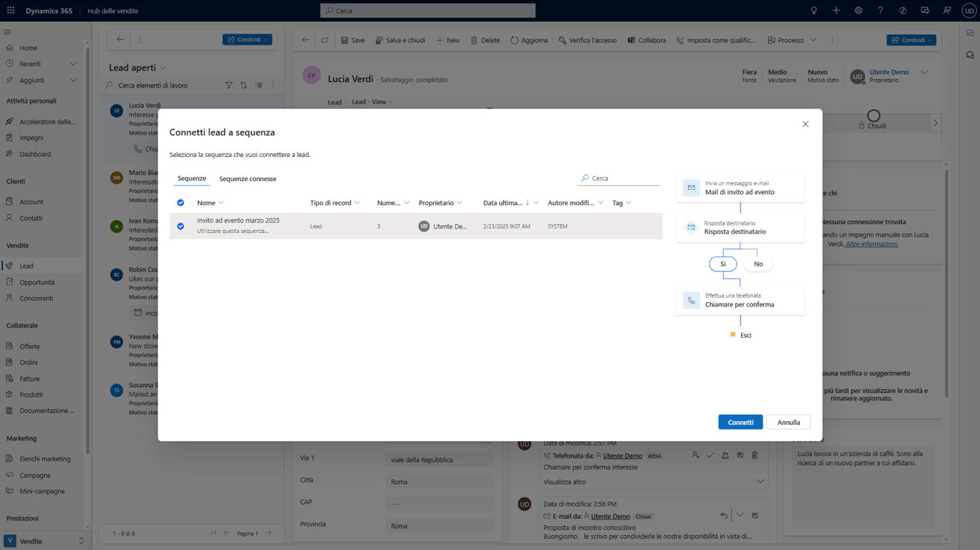Image resolution: width=980 pixels, height=550 pixels.
Task: Click the search magnifier icon in sequence dialog
Action: 585,179
